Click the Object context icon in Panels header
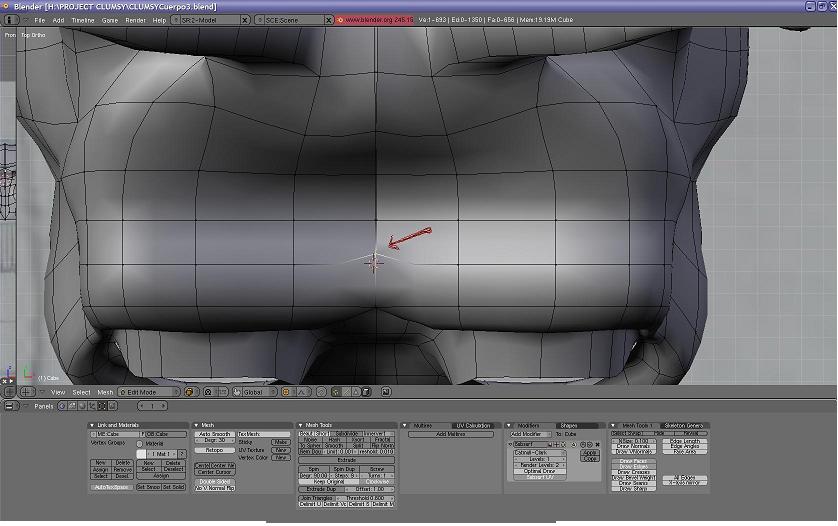The image size is (838, 526). click(92, 406)
